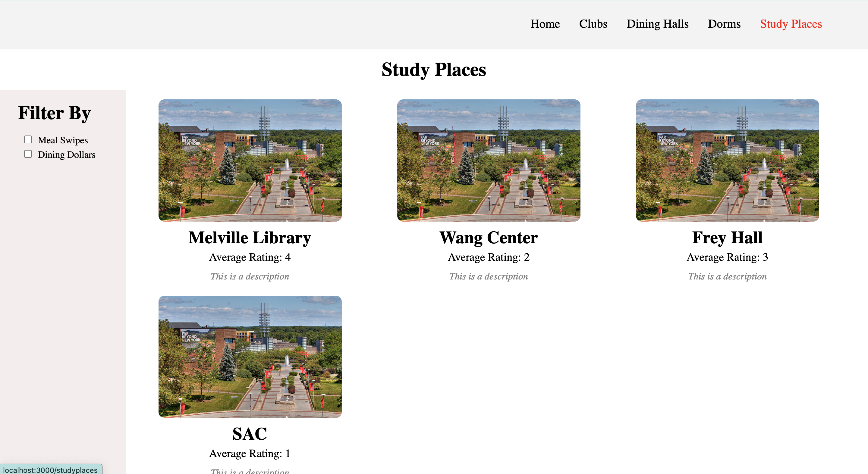Viewport: 868px width, 474px height.
Task: Select the Wang Center heading
Action: (488, 238)
